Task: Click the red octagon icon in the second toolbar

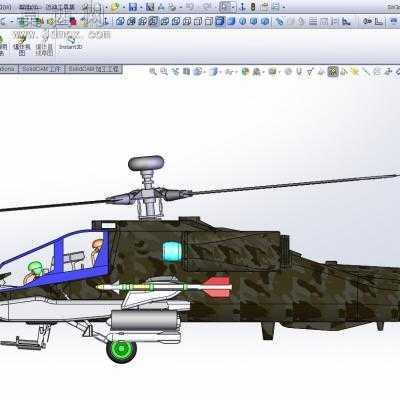Action: coord(73,22)
